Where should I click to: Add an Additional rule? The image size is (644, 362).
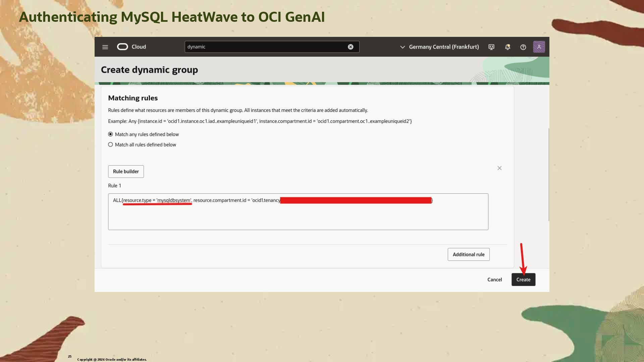468,254
